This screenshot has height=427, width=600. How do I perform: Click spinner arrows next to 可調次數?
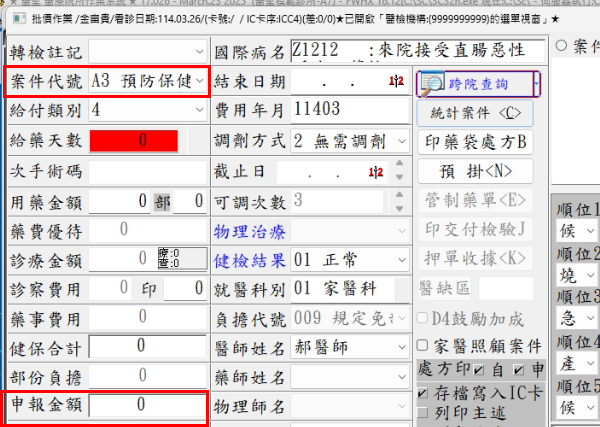(401, 200)
